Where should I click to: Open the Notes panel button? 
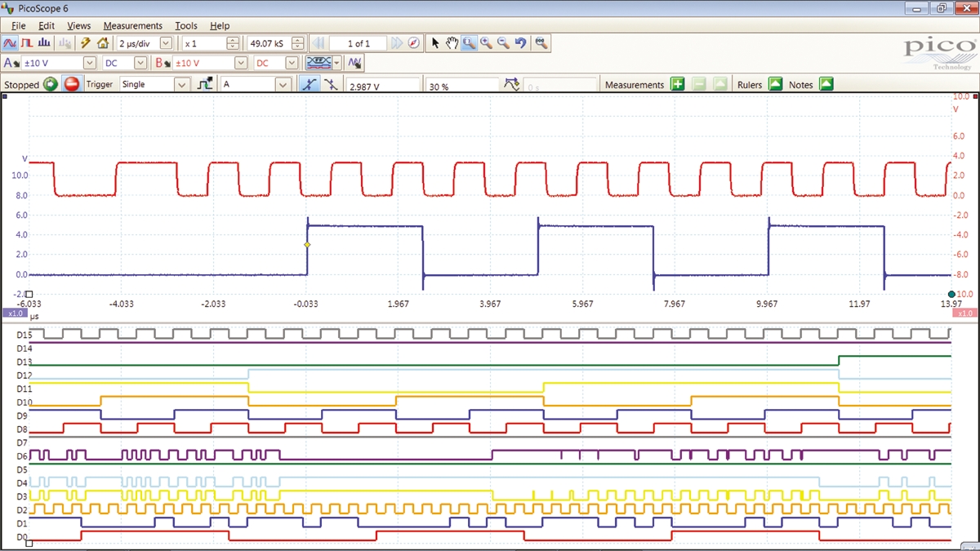pos(826,84)
